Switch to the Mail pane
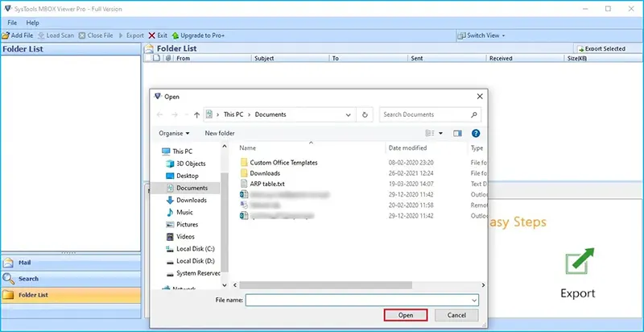The height and width of the screenshot is (332, 644). coord(24,263)
